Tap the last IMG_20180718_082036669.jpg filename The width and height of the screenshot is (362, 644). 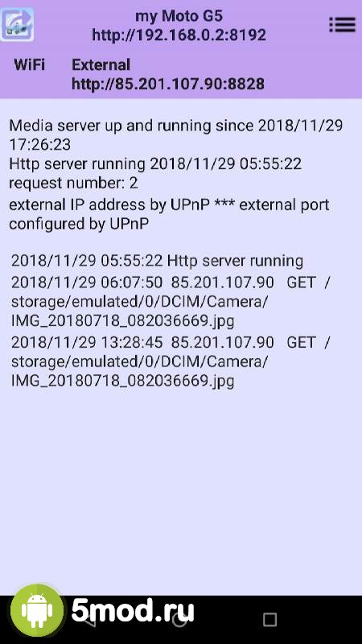pos(123,381)
